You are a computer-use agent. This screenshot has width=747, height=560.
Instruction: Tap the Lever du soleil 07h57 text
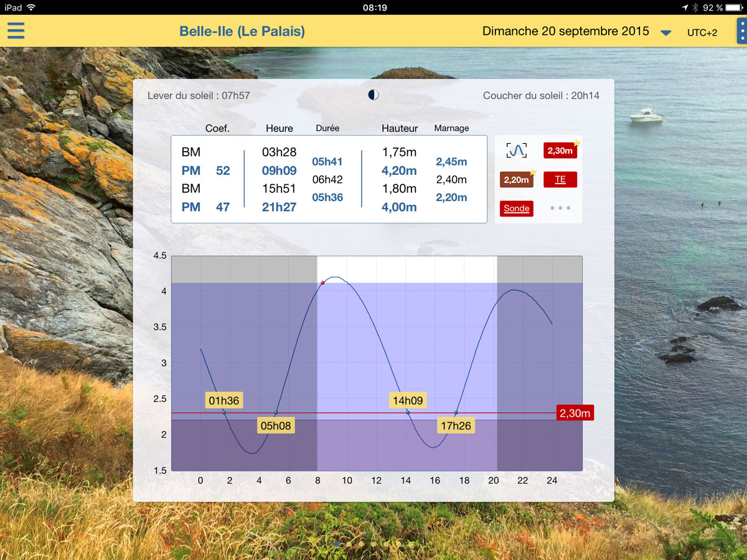pyautogui.click(x=199, y=96)
